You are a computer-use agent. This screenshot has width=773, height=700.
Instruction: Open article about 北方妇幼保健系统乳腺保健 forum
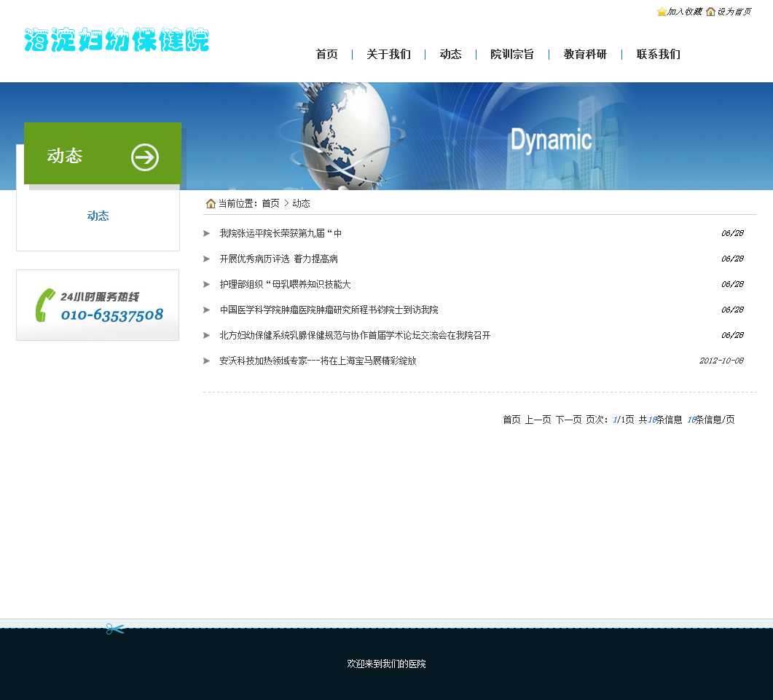355,336
